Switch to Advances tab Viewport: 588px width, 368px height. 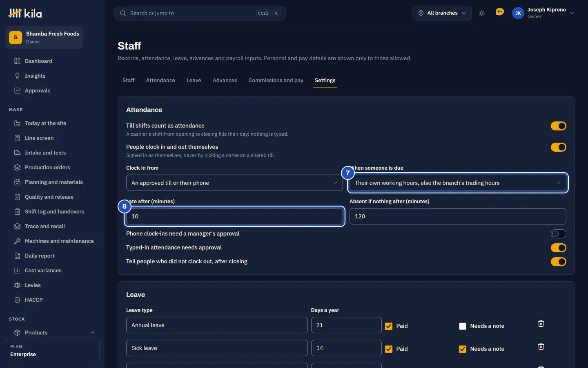[x=225, y=80]
